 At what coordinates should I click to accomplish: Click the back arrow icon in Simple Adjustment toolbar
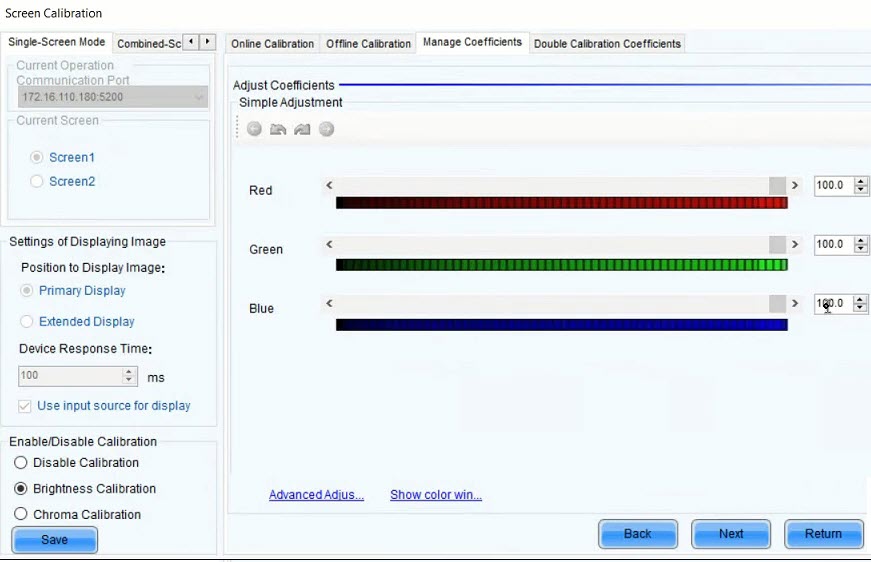pyautogui.click(x=254, y=129)
